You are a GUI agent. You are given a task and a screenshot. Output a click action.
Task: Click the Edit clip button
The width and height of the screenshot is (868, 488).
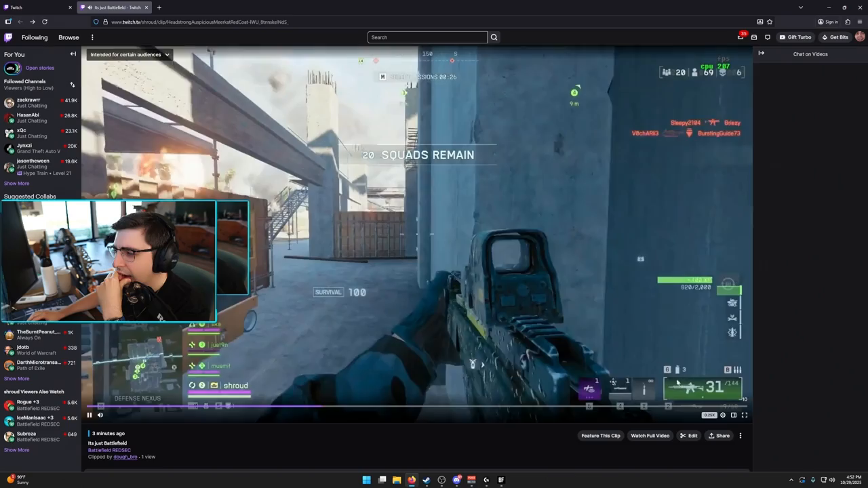[688, 436]
